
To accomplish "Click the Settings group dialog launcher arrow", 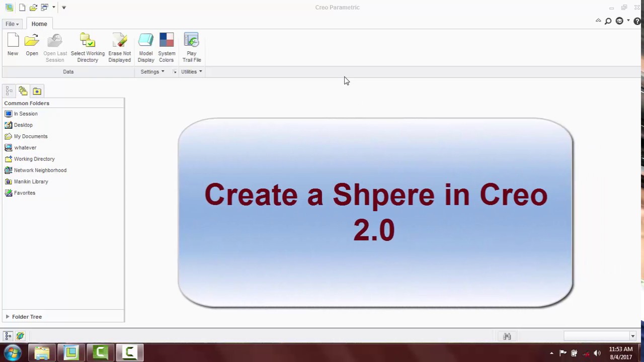I will (x=175, y=72).
